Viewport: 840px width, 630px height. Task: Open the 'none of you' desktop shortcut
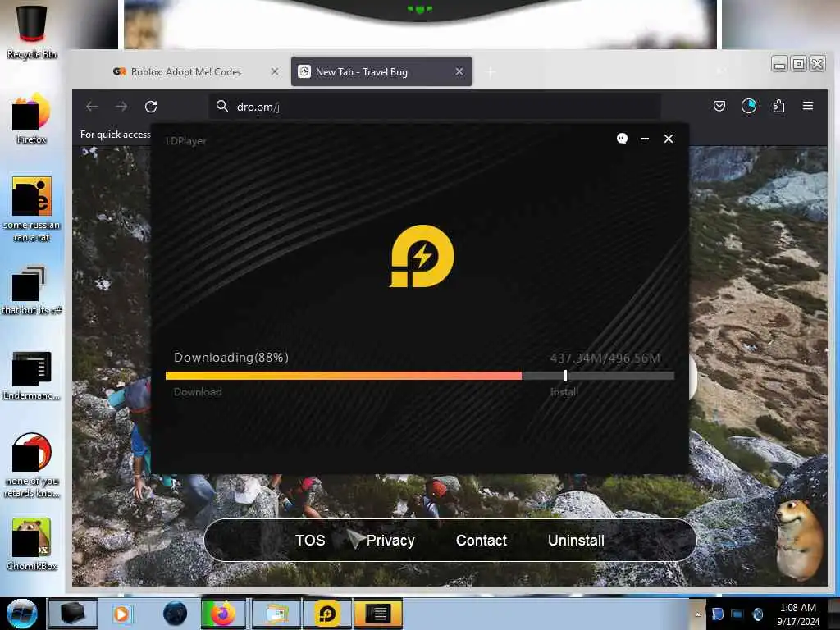click(31, 465)
